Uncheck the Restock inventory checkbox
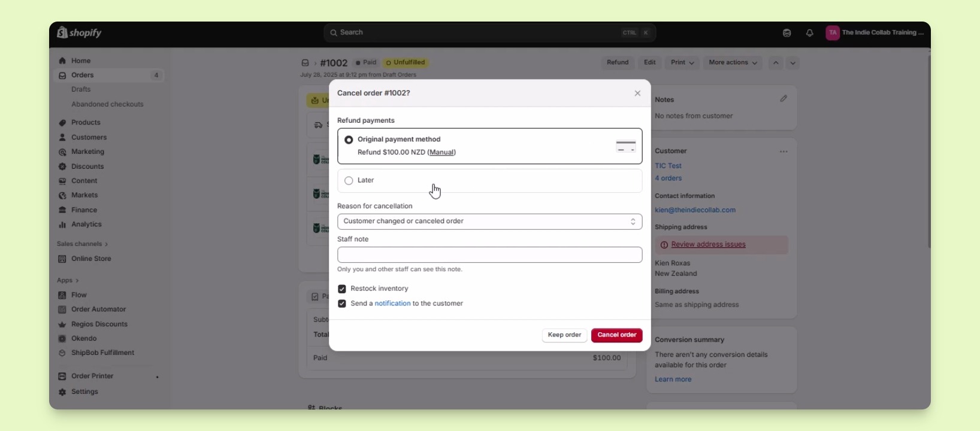The height and width of the screenshot is (431, 980). click(x=342, y=289)
